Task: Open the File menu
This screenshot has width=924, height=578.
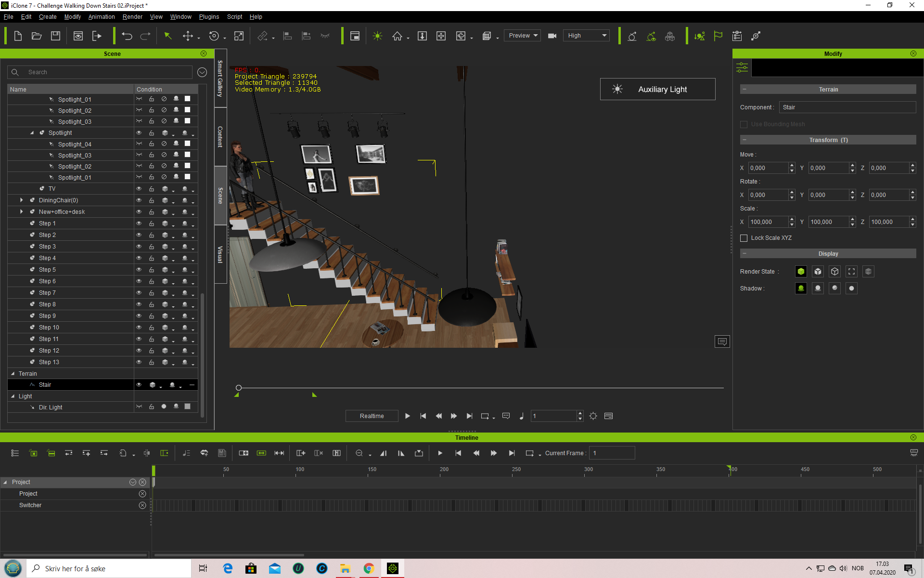Action: click(8, 17)
